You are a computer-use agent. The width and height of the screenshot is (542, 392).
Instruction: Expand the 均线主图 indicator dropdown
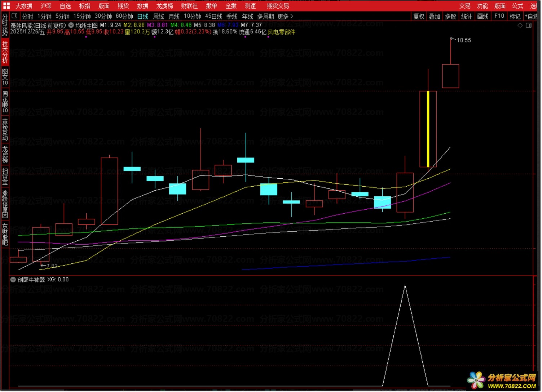coord(71,25)
